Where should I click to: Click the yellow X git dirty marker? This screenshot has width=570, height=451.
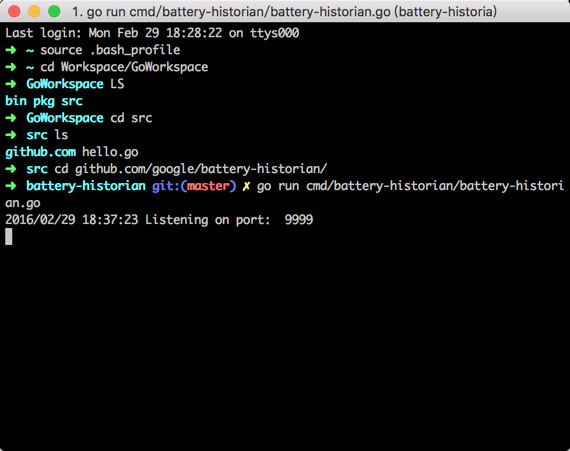click(x=246, y=186)
